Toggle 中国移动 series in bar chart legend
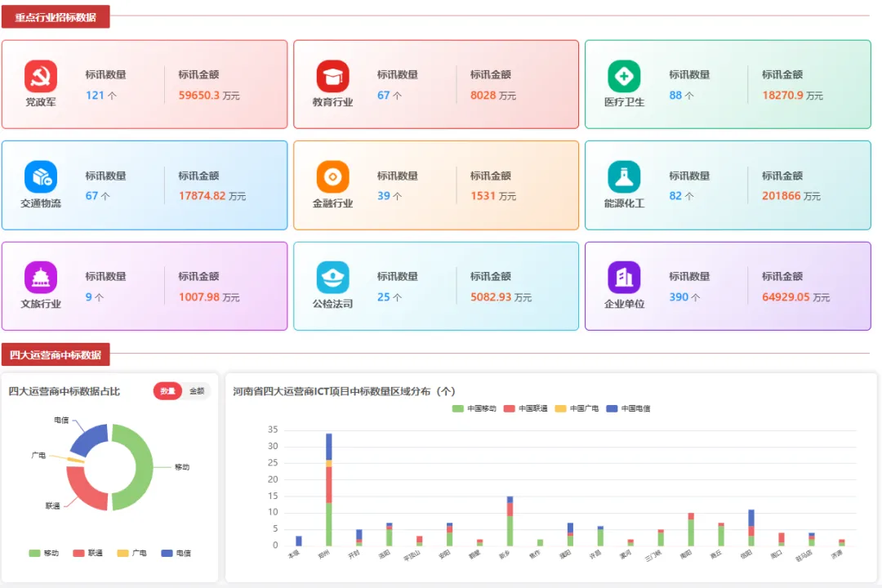882x588 pixels. (x=474, y=408)
